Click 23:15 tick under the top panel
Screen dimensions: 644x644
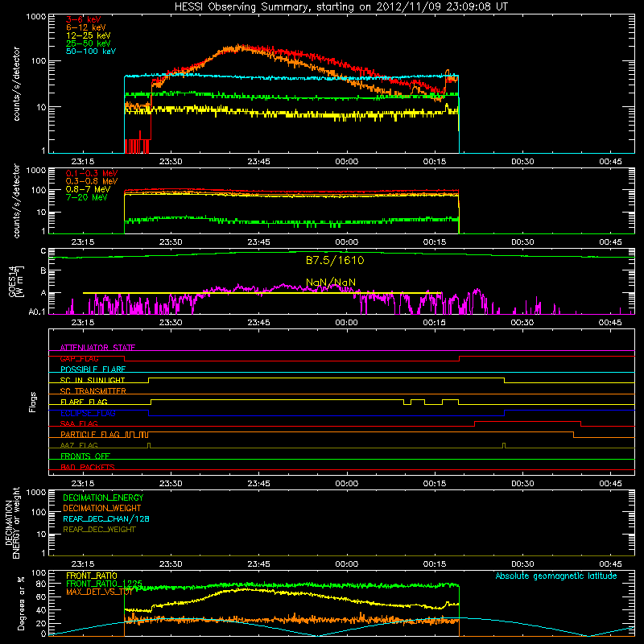[83, 162]
